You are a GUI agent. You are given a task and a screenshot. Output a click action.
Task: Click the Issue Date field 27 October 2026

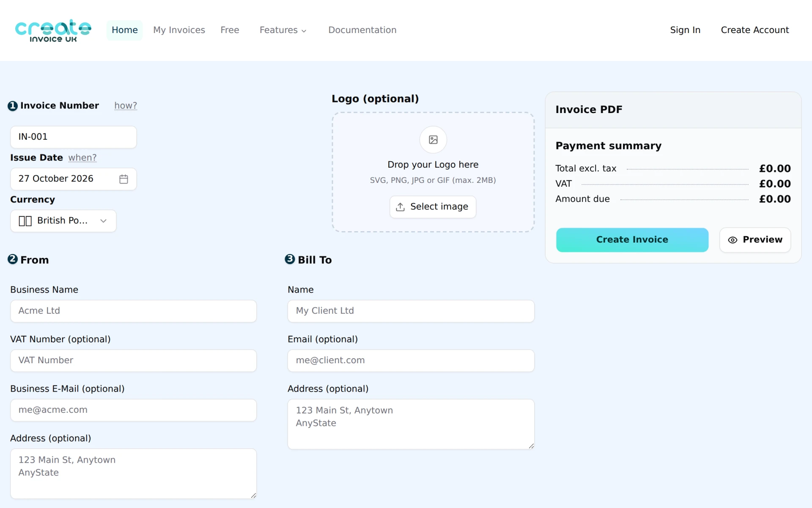pos(74,179)
